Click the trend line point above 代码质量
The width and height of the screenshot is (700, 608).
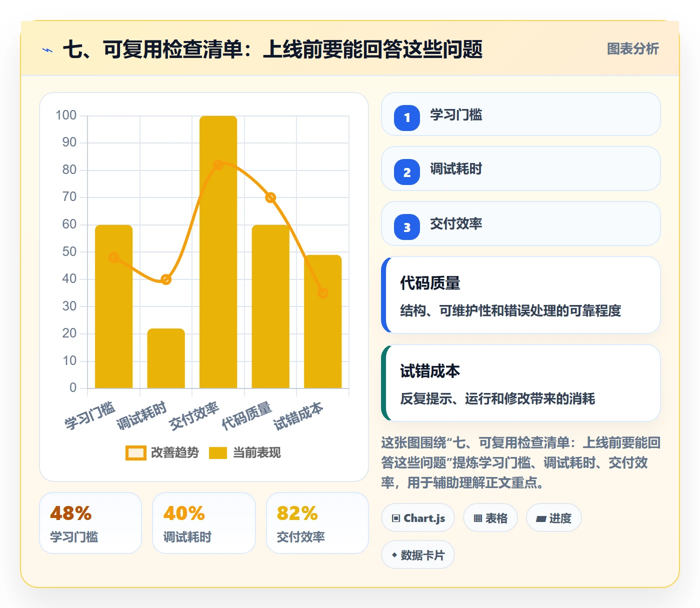point(270,197)
